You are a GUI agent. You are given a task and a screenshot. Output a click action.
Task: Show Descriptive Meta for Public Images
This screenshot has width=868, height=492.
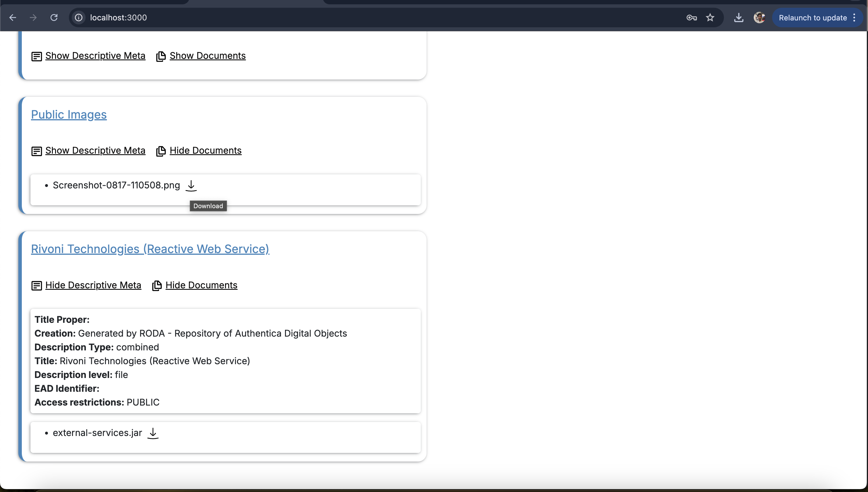point(95,151)
